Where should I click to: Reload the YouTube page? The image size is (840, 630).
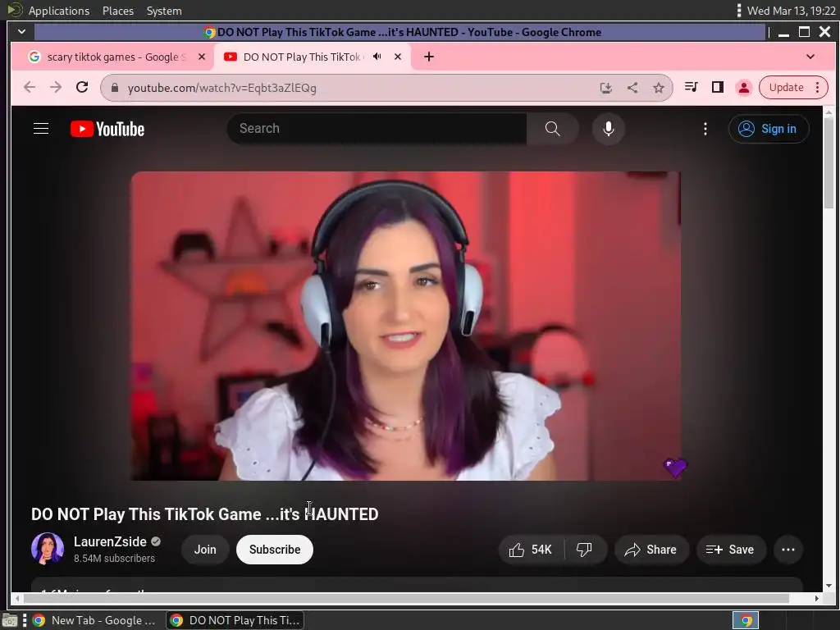click(82, 87)
